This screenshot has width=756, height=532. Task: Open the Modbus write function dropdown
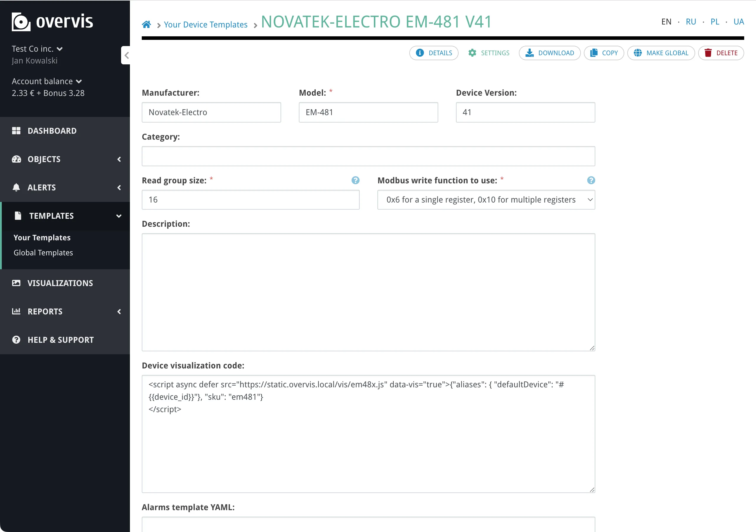pos(486,200)
